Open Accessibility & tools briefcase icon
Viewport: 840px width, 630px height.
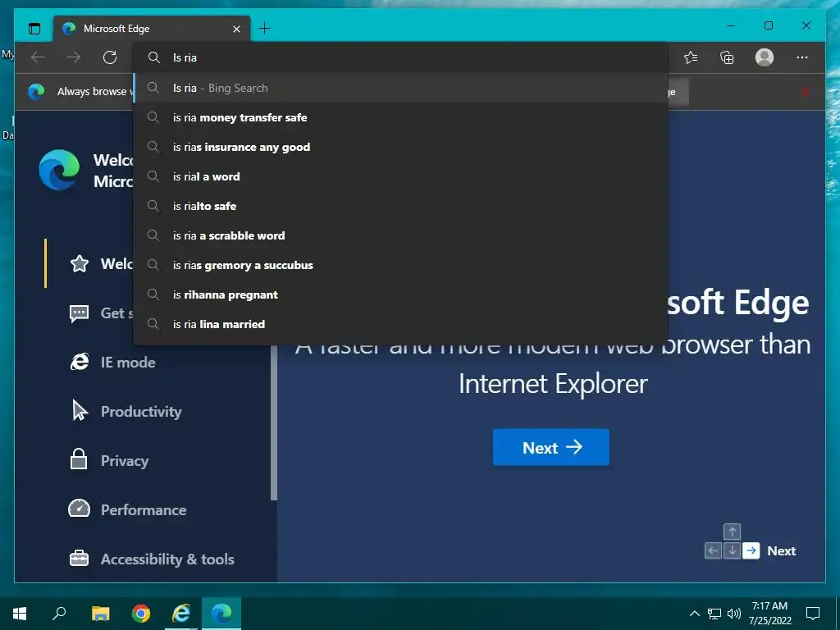coord(80,559)
